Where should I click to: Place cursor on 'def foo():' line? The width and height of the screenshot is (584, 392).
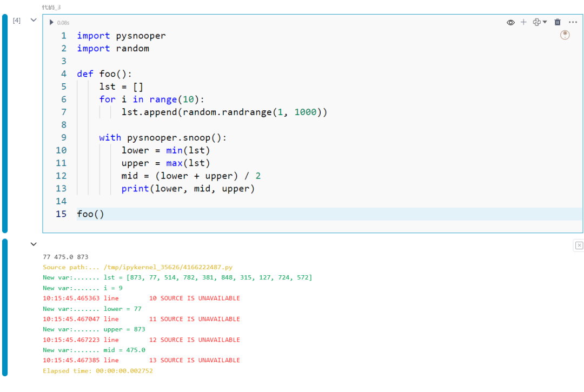coord(104,74)
